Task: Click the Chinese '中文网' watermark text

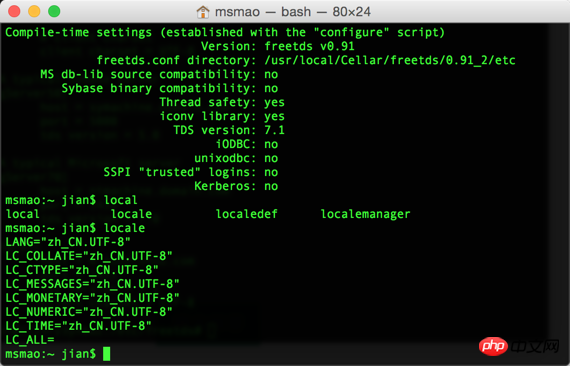Action: pyautogui.click(x=534, y=347)
